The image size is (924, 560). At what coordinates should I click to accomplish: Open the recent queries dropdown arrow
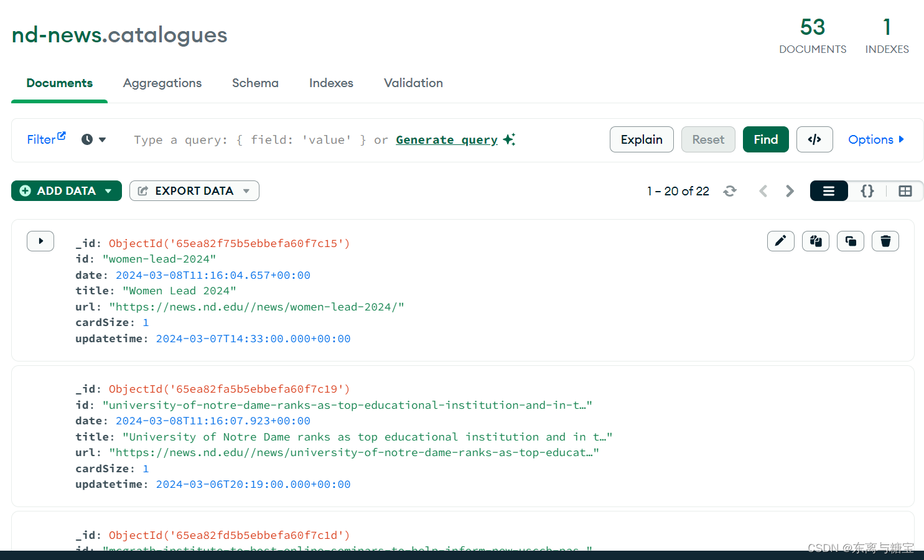pos(103,139)
